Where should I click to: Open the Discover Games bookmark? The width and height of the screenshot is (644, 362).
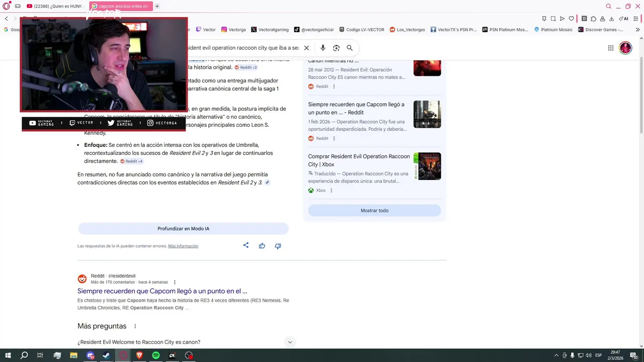click(x=601, y=30)
